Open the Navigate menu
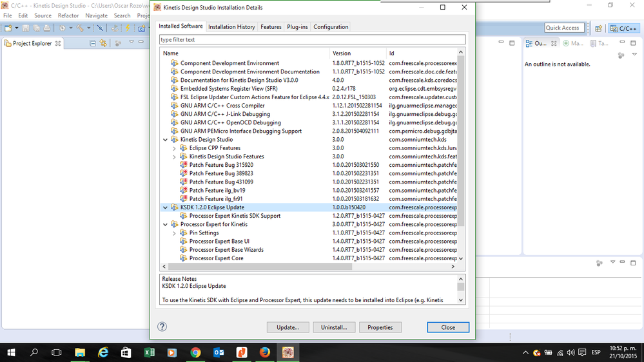The image size is (644, 362). click(x=96, y=15)
